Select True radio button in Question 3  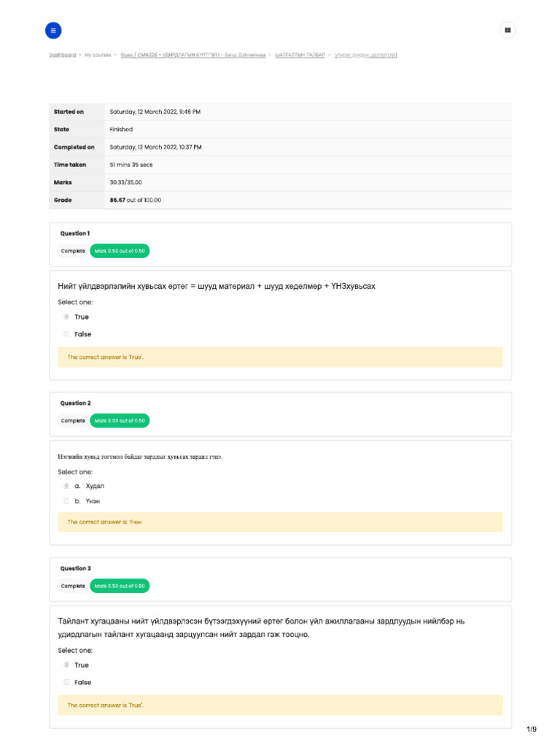(66, 665)
